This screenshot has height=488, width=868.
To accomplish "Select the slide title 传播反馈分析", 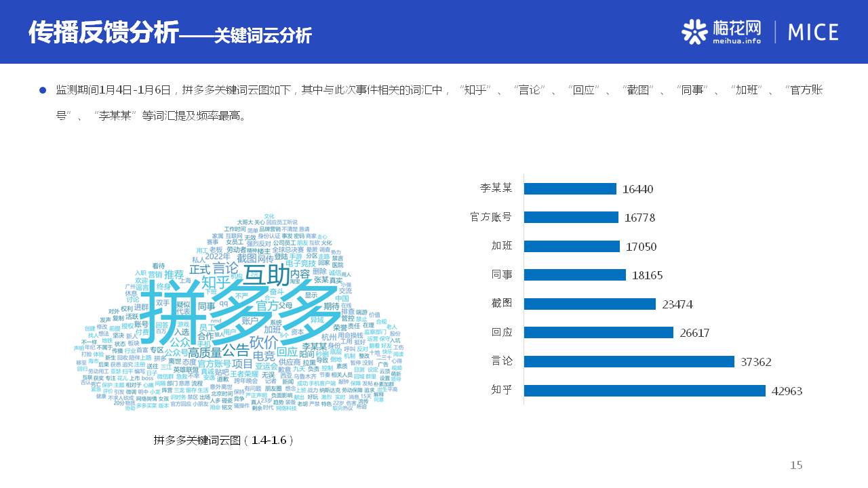I will (x=103, y=33).
